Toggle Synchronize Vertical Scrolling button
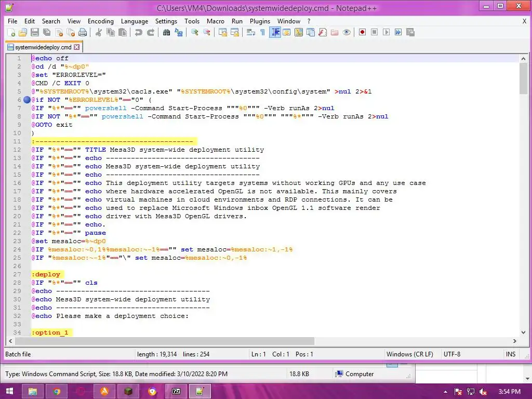 [222, 32]
